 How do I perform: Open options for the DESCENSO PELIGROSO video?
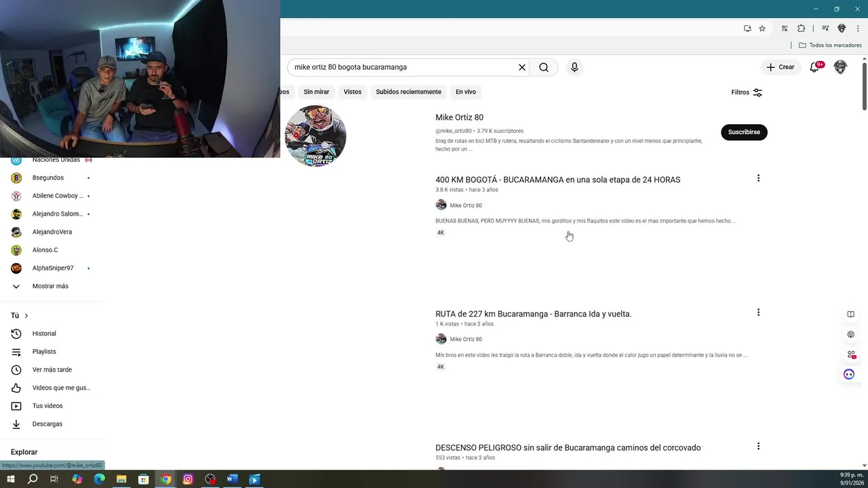(758, 446)
